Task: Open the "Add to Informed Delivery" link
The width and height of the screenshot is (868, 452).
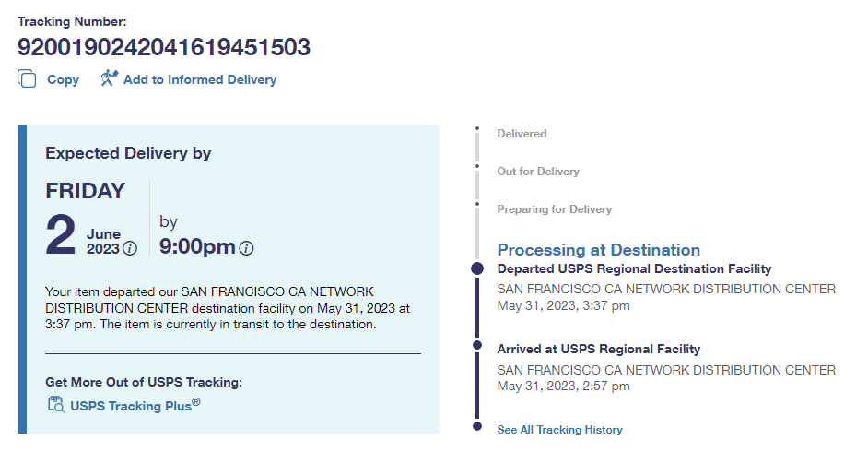Action: click(x=199, y=80)
